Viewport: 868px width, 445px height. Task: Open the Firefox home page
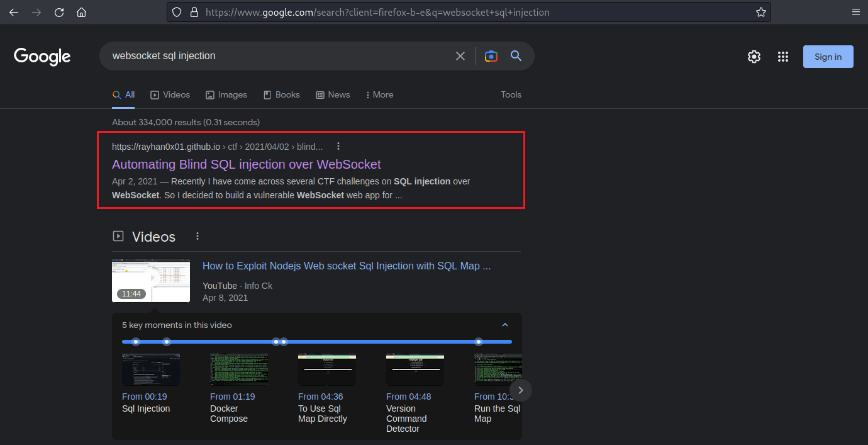[x=81, y=12]
